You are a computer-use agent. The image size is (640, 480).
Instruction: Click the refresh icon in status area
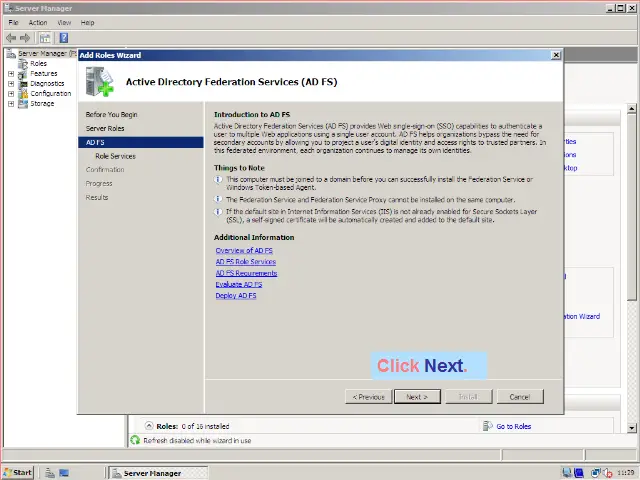[x=135, y=440]
